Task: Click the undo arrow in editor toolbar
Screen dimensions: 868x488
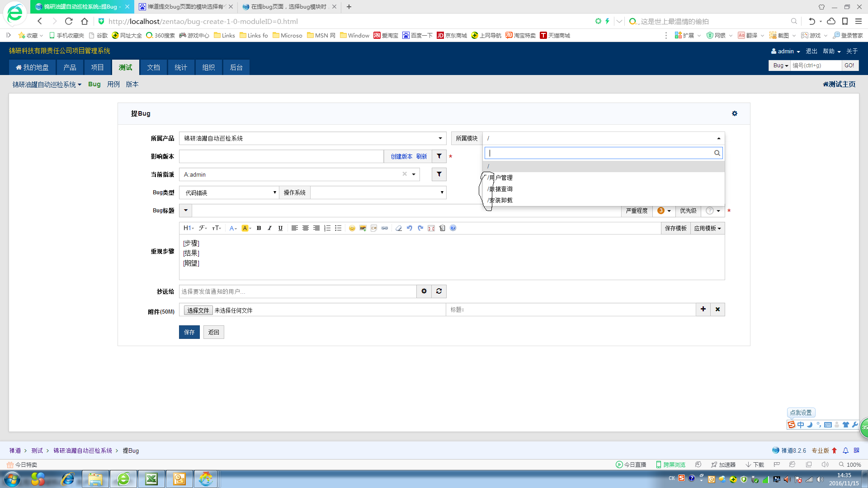Action: pos(409,228)
